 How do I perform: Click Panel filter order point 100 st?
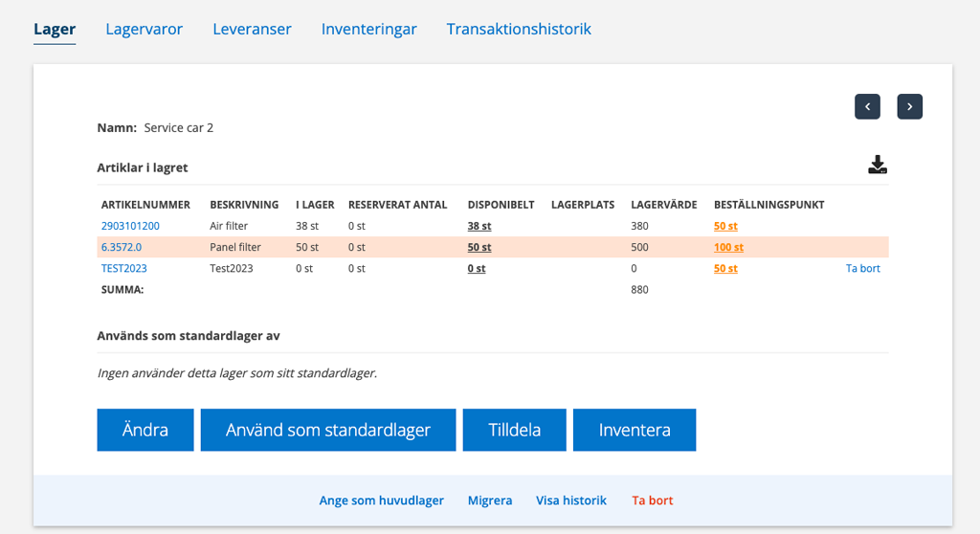728,247
